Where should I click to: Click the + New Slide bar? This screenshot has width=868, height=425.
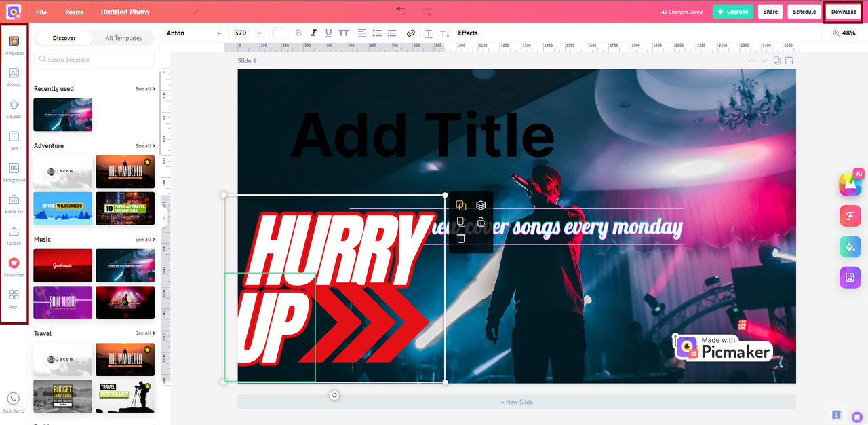click(517, 402)
